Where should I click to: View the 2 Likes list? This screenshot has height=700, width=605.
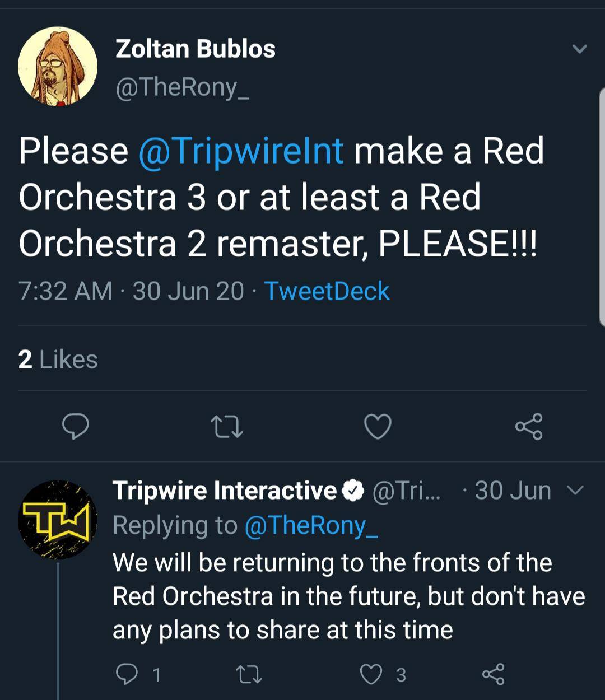(57, 359)
